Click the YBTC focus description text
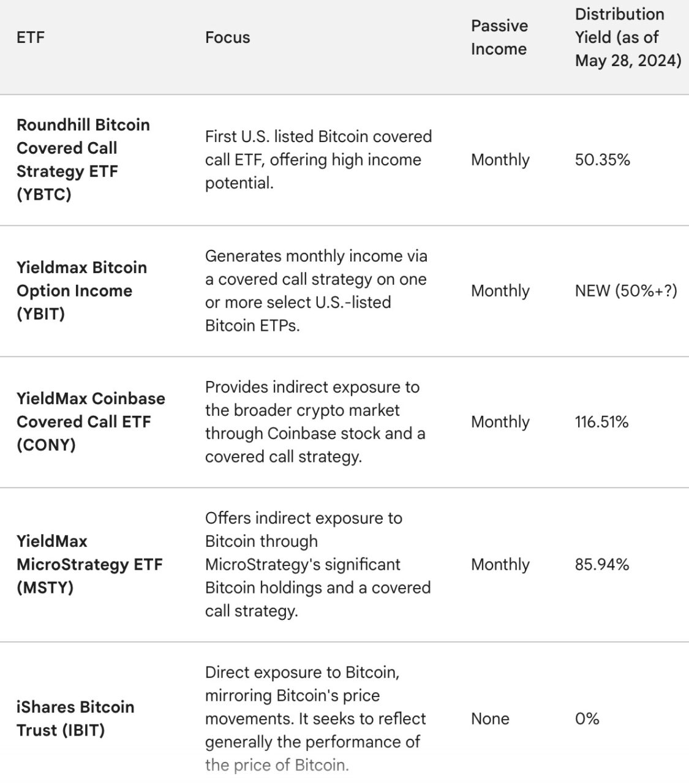This screenshot has width=689, height=784. pos(318,159)
